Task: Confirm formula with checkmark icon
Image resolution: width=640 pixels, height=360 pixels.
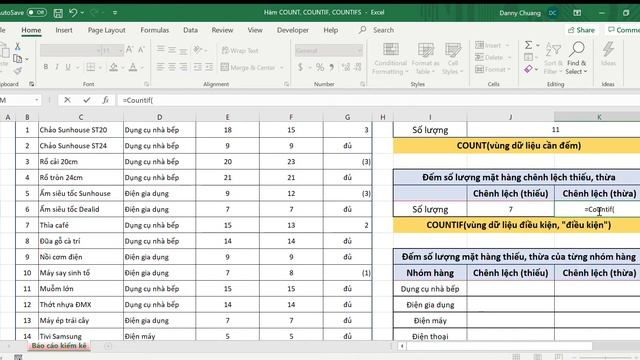Action: click(87, 100)
